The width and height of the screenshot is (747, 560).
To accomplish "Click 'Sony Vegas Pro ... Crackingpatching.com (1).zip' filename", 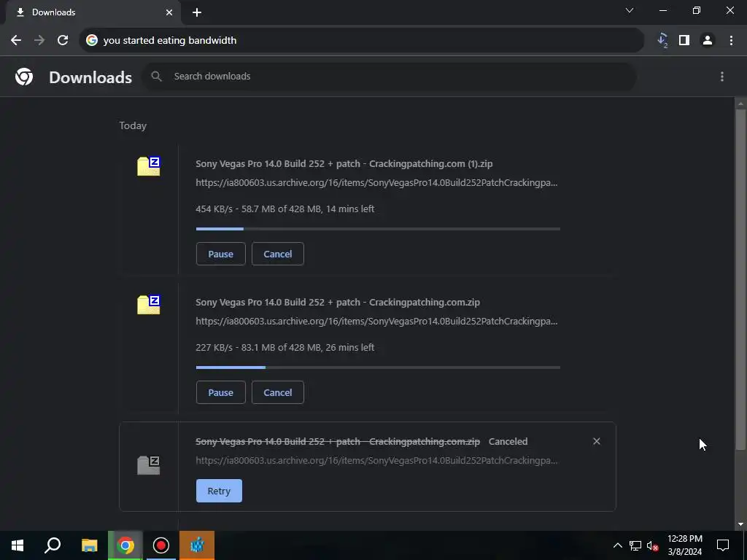I will [x=344, y=164].
